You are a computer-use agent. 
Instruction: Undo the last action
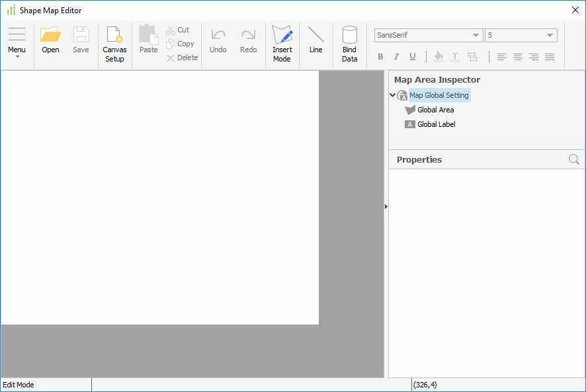[x=218, y=40]
